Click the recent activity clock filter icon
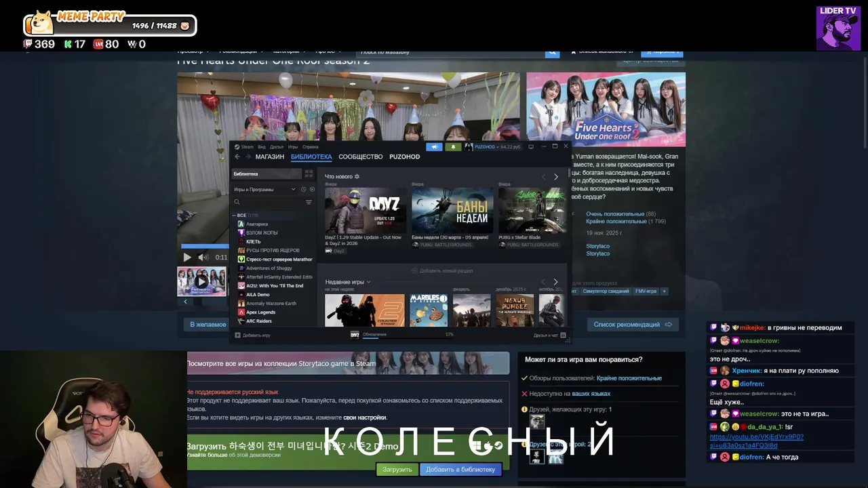Viewport: 868px width, 488px height. pos(303,189)
